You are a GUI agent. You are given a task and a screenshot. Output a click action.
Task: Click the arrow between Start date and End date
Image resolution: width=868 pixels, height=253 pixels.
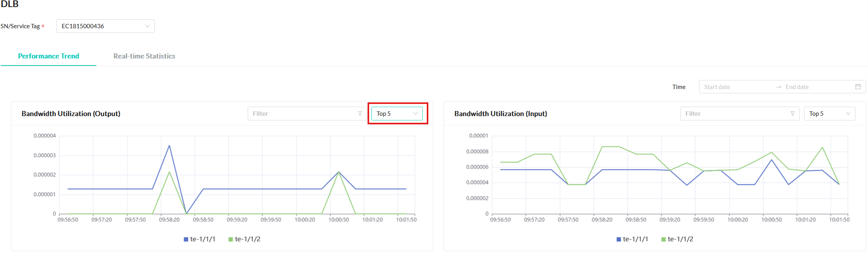point(779,87)
